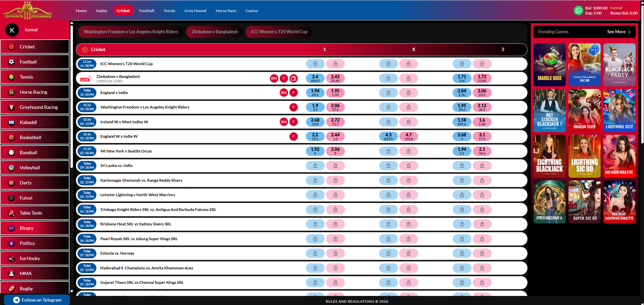Screen dimensions: 644x305
Task: Open Casino in top navigation
Action: (x=252, y=11)
